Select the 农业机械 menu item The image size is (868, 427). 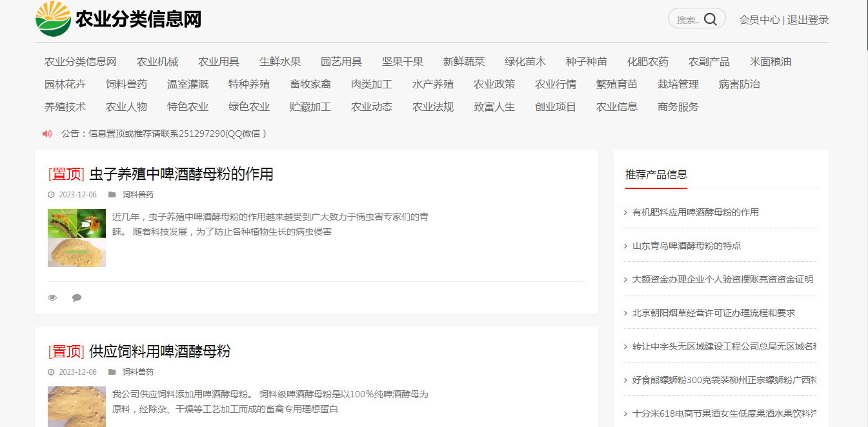(157, 61)
